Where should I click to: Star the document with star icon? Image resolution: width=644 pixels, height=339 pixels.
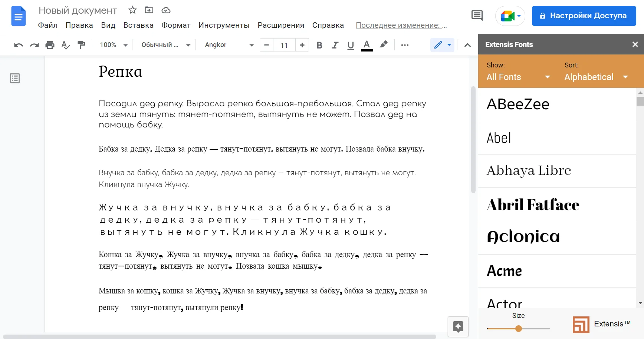[132, 10]
